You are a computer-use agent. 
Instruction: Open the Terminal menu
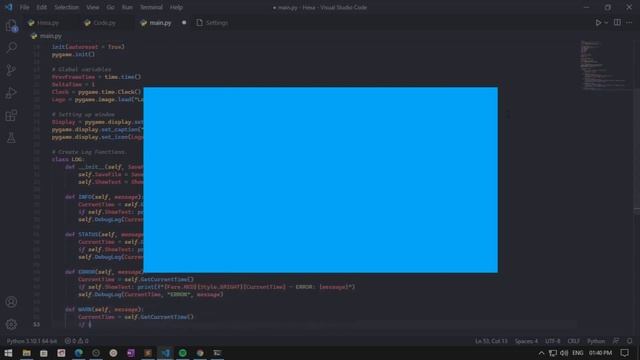coord(151,7)
